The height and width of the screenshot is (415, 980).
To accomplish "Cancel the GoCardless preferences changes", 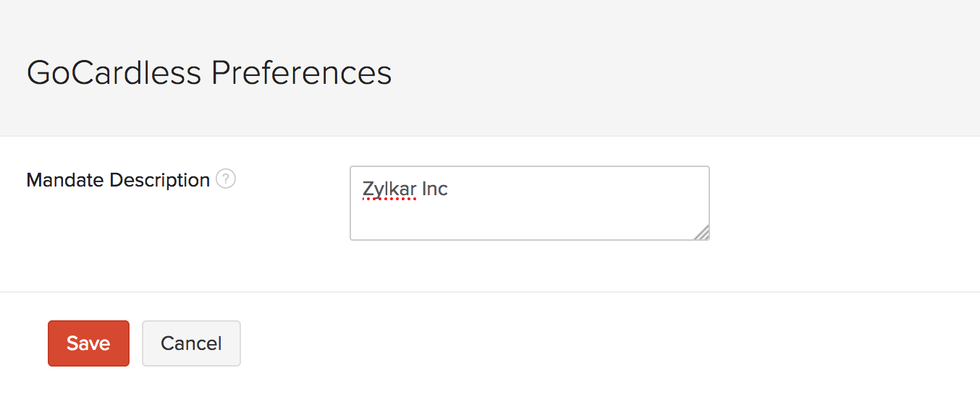I will pos(191,343).
